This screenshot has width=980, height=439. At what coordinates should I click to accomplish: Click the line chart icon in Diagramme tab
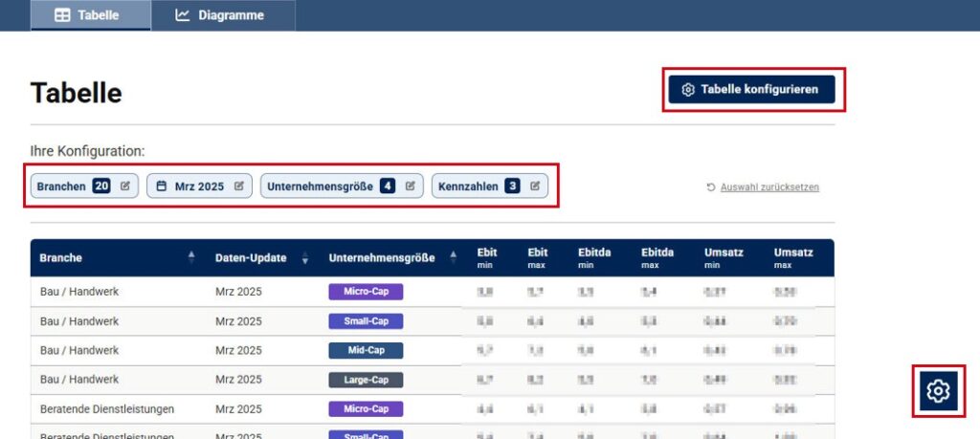coord(183,15)
